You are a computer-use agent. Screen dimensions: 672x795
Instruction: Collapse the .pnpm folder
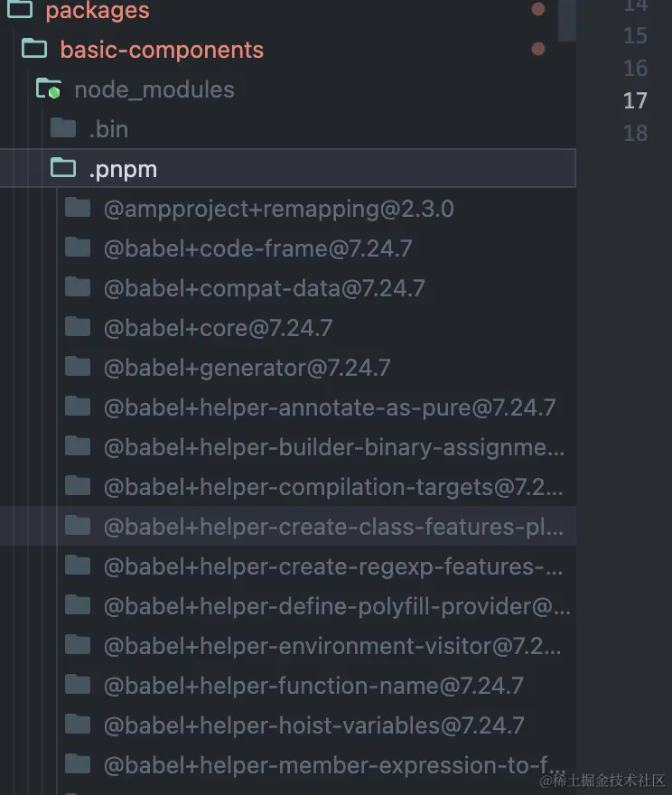(124, 169)
